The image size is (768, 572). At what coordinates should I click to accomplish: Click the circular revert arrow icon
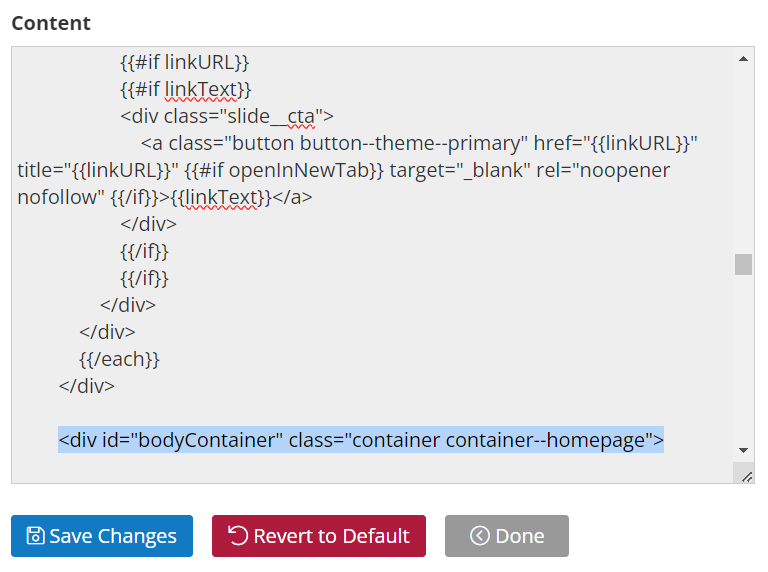(x=239, y=535)
